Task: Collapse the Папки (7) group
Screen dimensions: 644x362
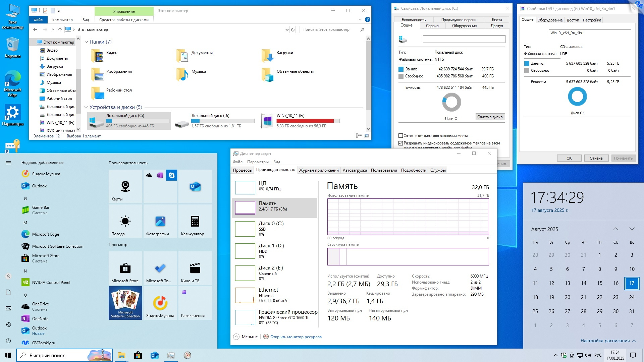Action: coord(86,42)
